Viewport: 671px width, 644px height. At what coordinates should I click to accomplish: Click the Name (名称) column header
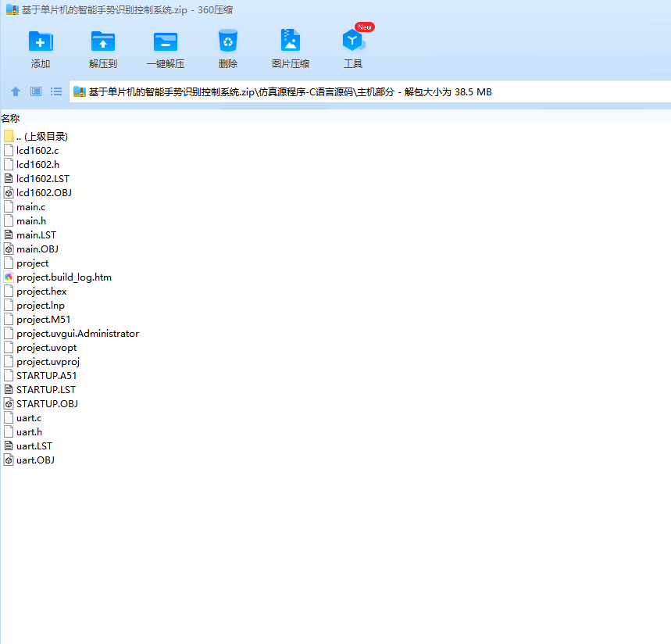[x=10, y=119]
